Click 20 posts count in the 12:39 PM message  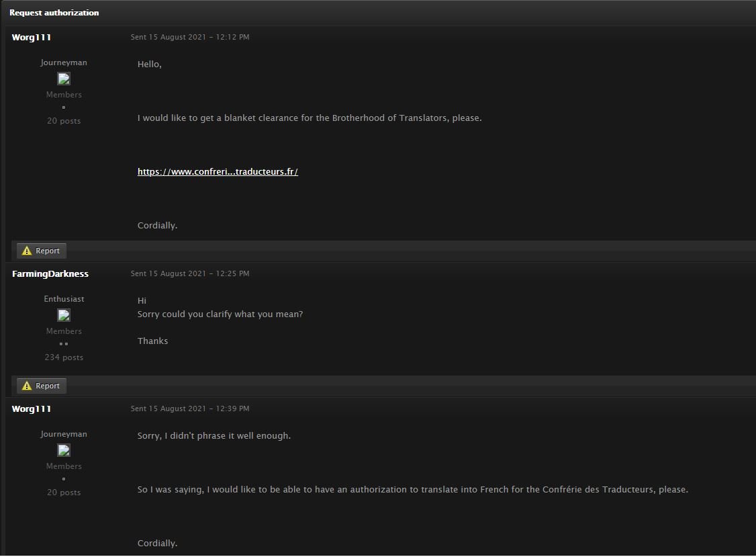(64, 492)
